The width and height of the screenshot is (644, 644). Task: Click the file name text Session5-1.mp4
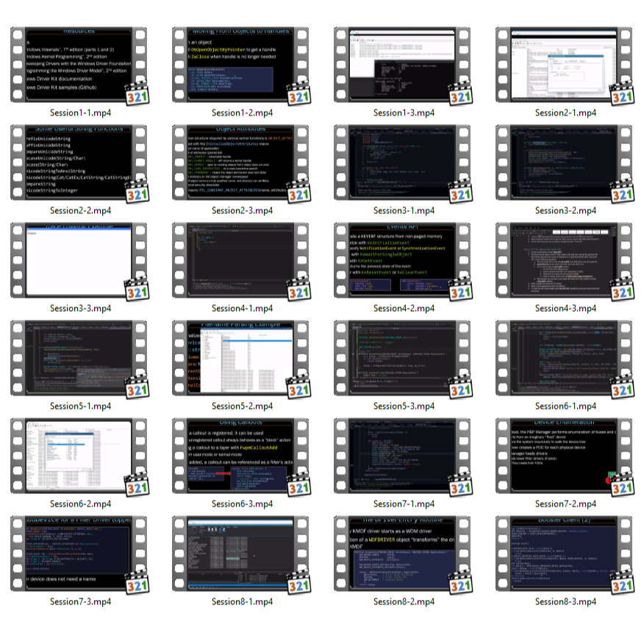pyautogui.click(x=81, y=407)
